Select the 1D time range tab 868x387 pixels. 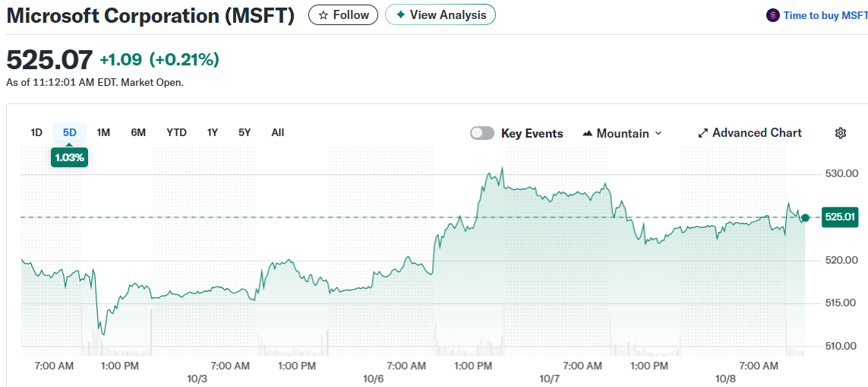pos(36,132)
